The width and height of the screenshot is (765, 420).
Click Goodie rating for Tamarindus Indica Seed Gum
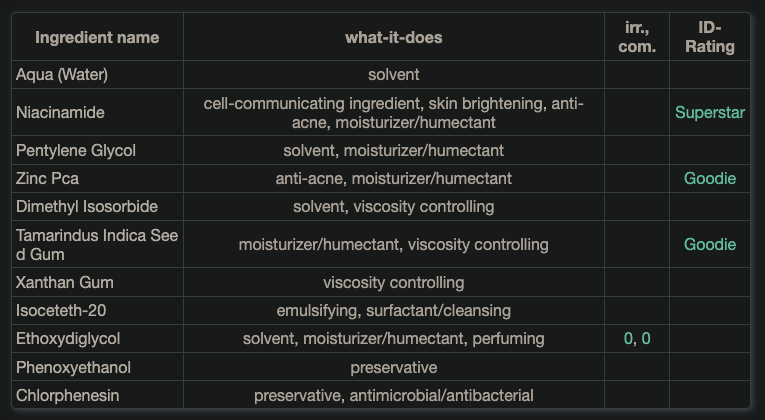[x=710, y=245]
